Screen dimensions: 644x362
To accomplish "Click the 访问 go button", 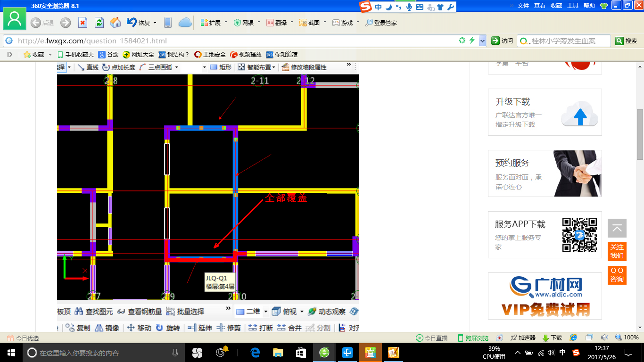I will 502,41.
